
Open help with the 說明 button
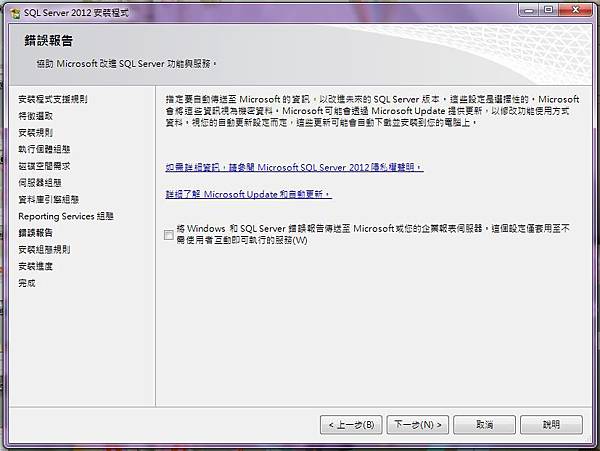coord(551,425)
